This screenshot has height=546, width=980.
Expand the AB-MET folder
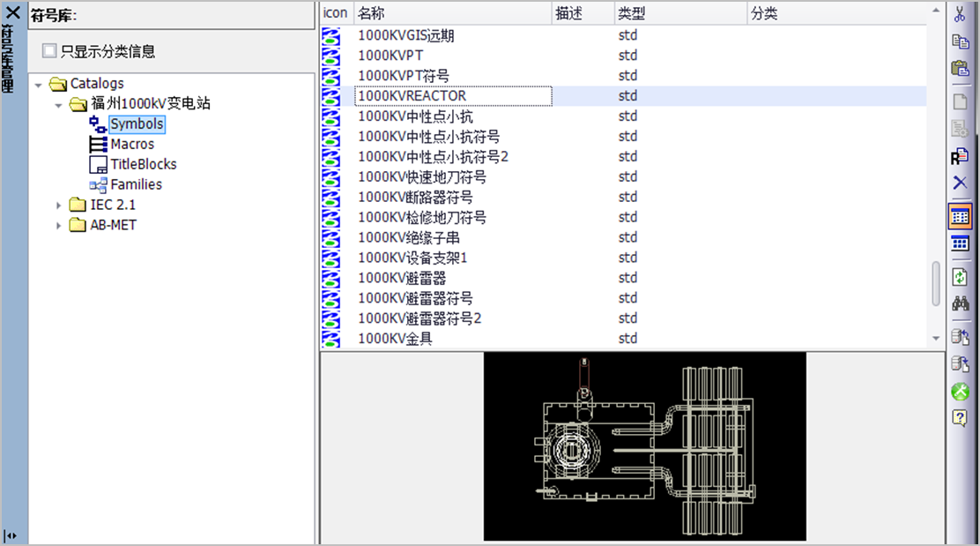[59, 225]
